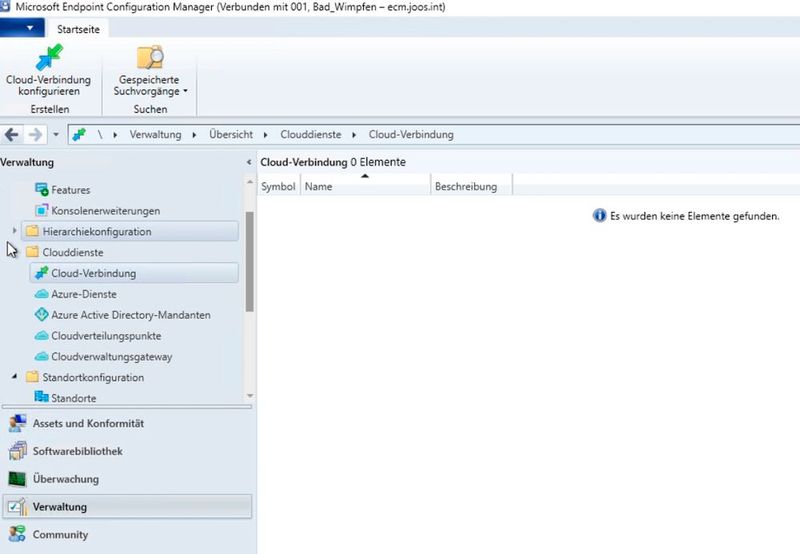800x554 pixels.
Task: Open Assets und Konformität workspace icon
Action: (x=17, y=423)
